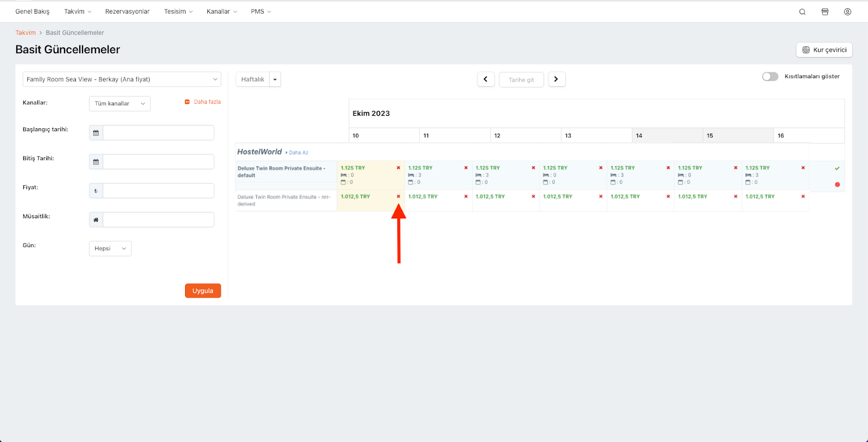Open the Hepsi day dropdown
This screenshot has height=442, width=868.
click(x=110, y=249)
